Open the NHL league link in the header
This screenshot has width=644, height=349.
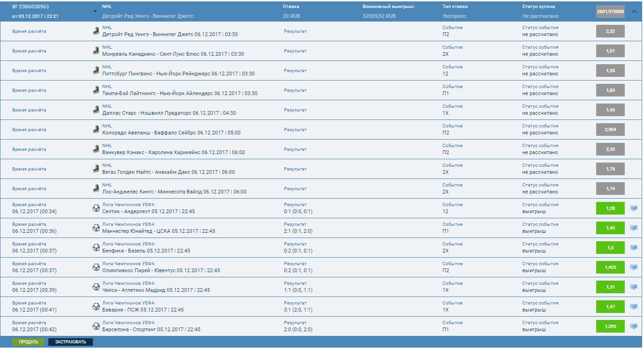coord(107,6)
